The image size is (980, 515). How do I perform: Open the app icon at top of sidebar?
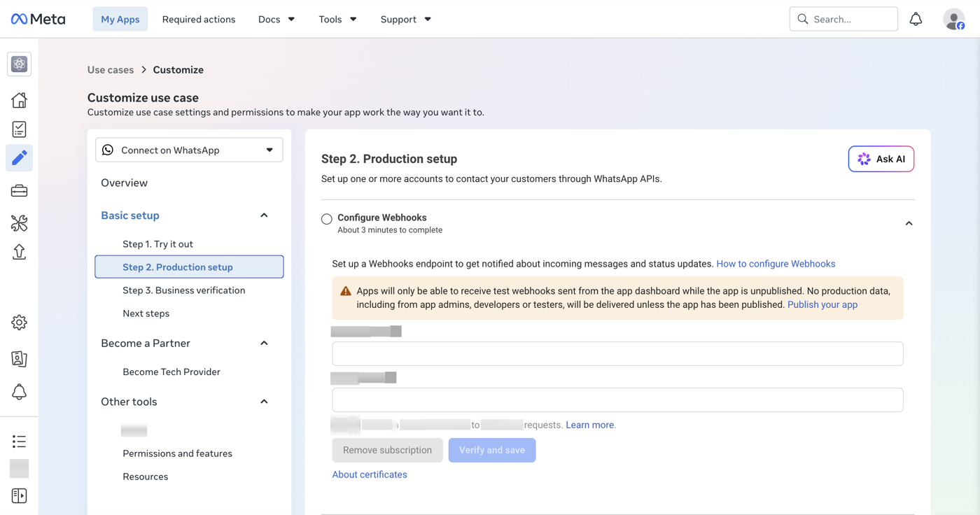click(19, 64)
